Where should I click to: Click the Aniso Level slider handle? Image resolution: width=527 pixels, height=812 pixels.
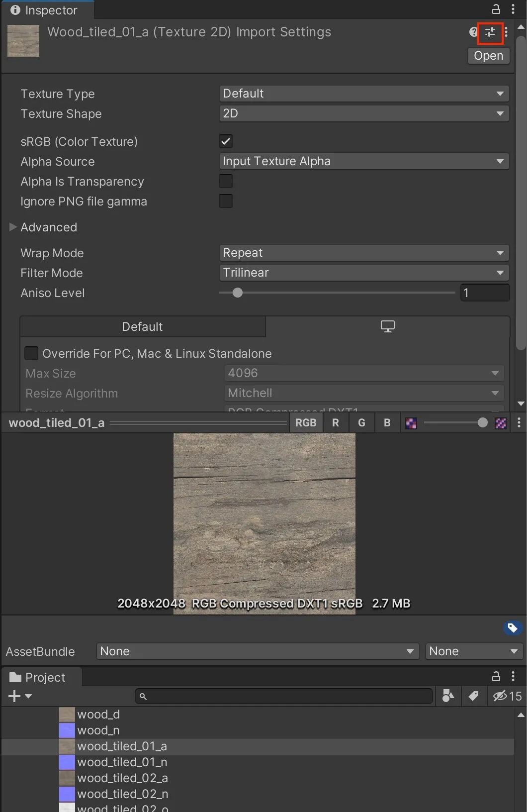click(238, 293)
